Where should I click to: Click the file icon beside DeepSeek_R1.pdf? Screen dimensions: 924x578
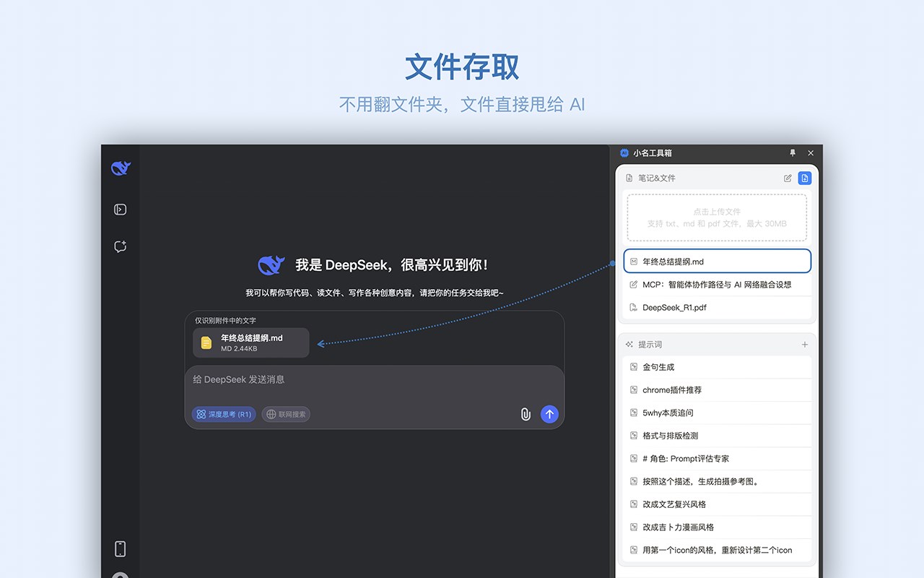tap(634, 307)
